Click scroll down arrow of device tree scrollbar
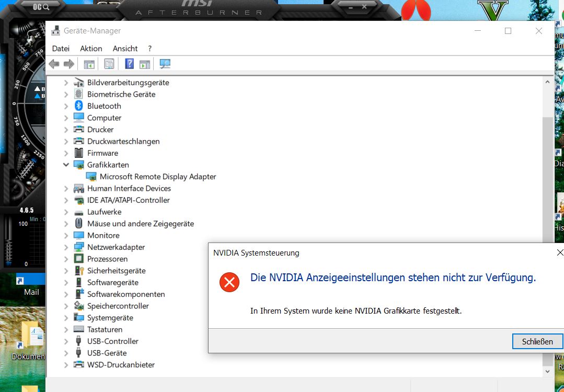 click(547, 371)
